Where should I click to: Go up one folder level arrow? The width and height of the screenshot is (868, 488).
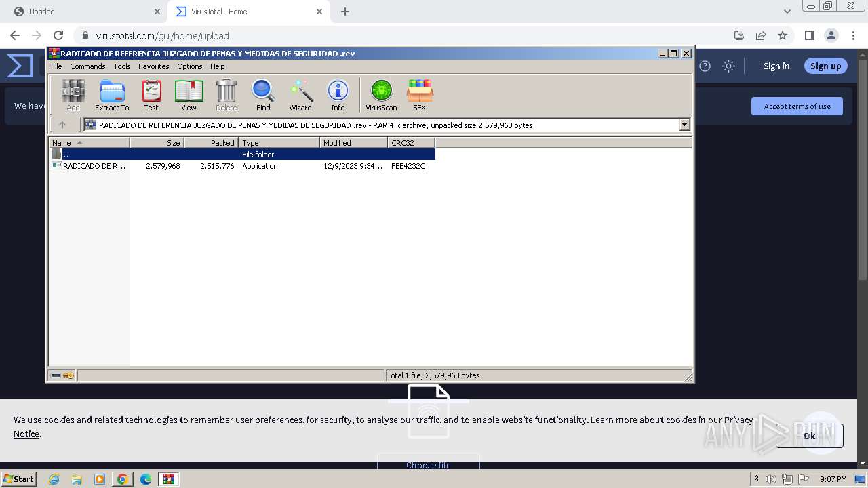pyautogui.click(x=62, y=125)
